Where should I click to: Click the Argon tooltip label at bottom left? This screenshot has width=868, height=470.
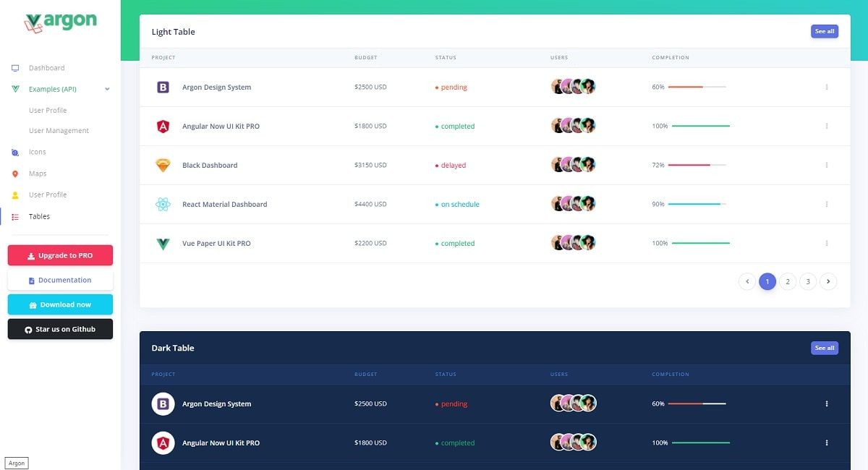tap(17, 463)
